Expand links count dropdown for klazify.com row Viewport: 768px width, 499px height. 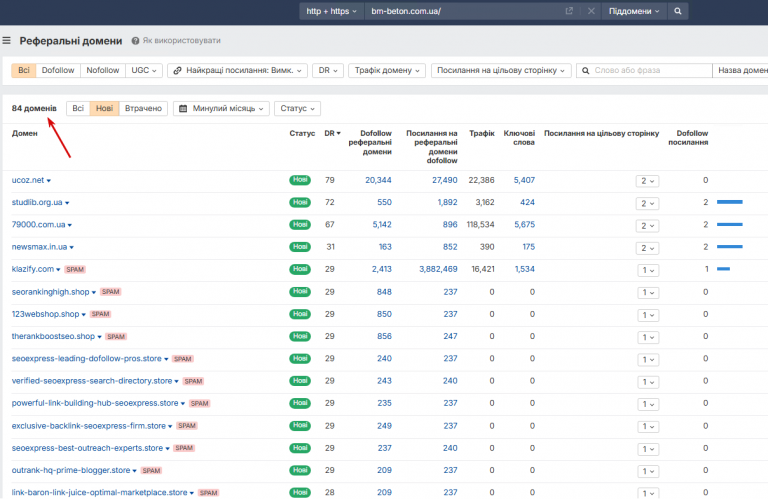pyautogui.click(x=648, y=270)
